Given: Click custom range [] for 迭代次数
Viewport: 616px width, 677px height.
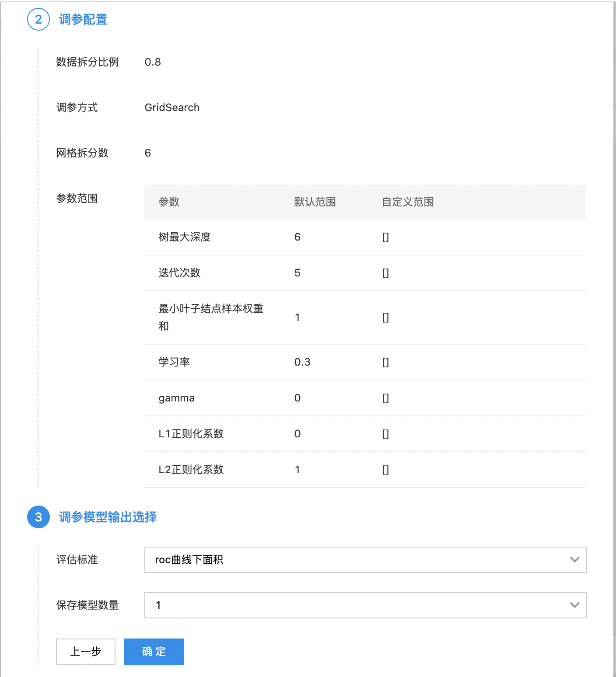Looking at the screenshot, I should 385,273.
